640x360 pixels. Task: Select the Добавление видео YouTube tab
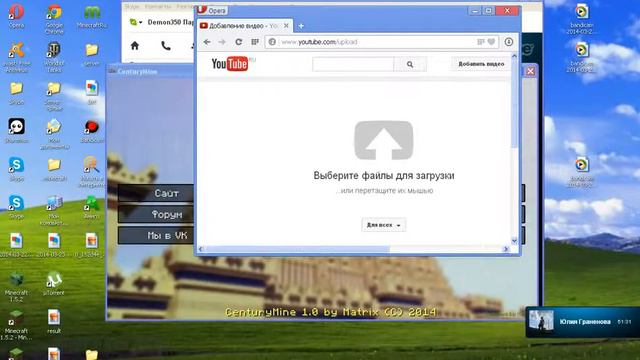pos(242,26)
